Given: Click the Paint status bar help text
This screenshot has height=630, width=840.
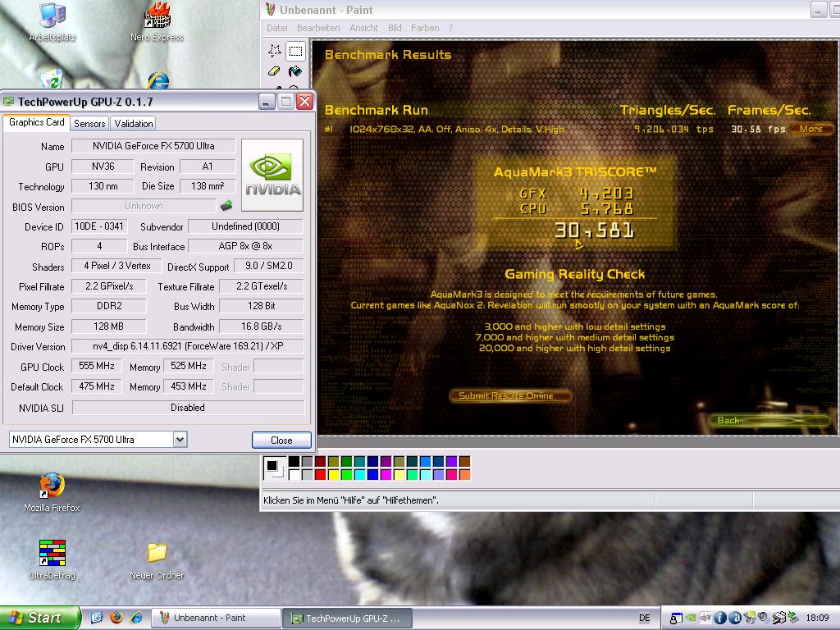Looking at the screenshot, I should pyautogui.click(x=351, y=500).
